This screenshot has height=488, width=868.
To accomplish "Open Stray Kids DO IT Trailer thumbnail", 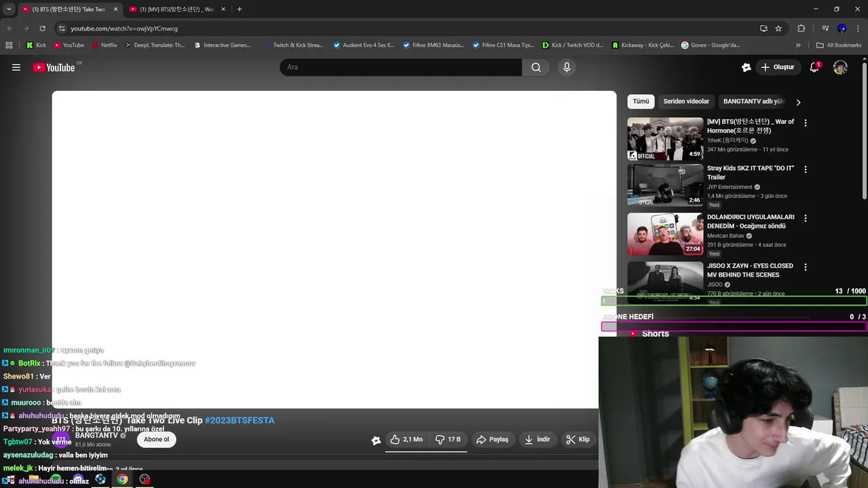I will 665,185.
